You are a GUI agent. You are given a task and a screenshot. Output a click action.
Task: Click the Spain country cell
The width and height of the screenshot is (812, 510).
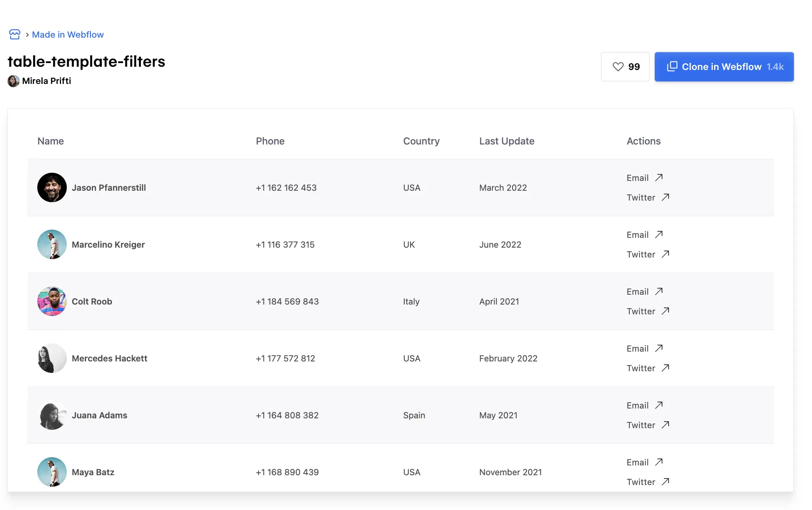click(x=414, y=415)
